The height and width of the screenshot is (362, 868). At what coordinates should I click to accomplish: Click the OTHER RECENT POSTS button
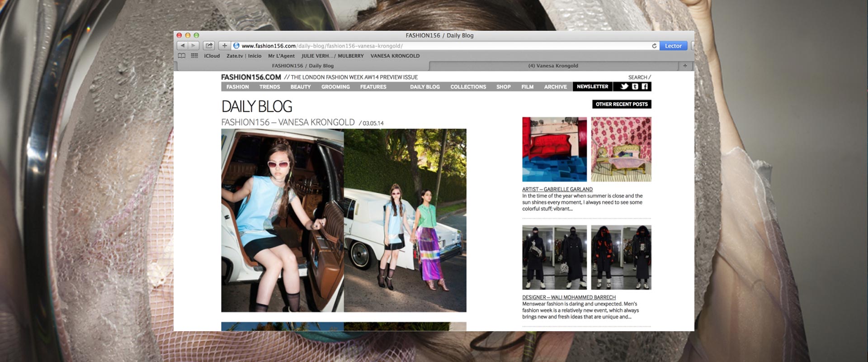[x=622, y=104]
